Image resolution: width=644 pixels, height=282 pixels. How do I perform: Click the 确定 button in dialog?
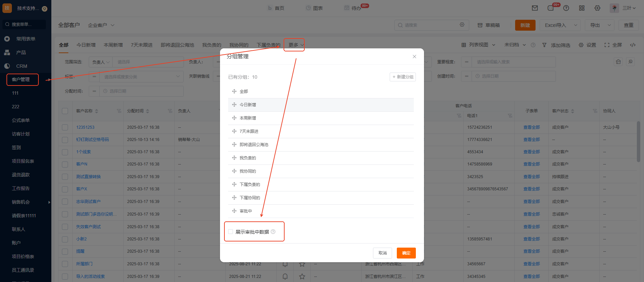click(x=406, y=253)
